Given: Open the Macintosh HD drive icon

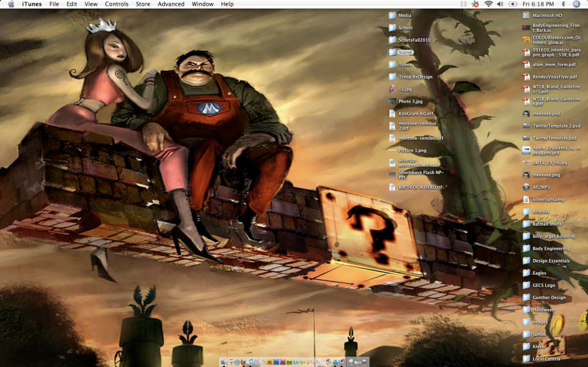Looking at the screenshot, I should coord(526,16).
